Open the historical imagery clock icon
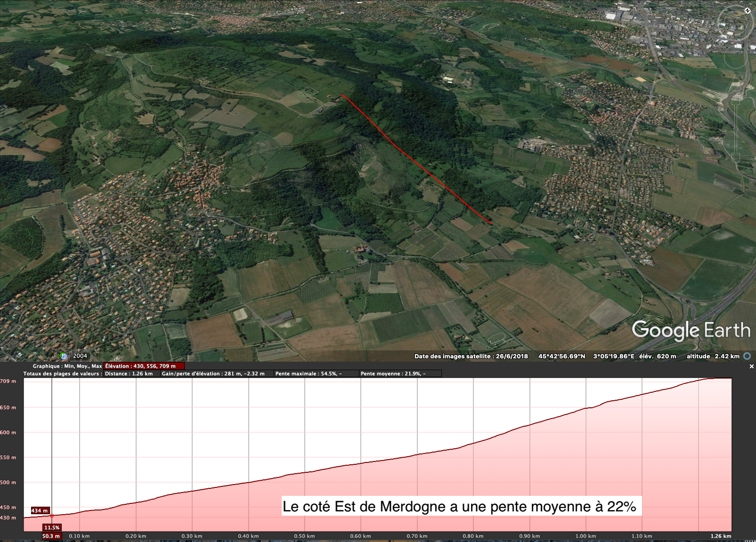Screen dimensions: 756x542 (x=64, y=356)
